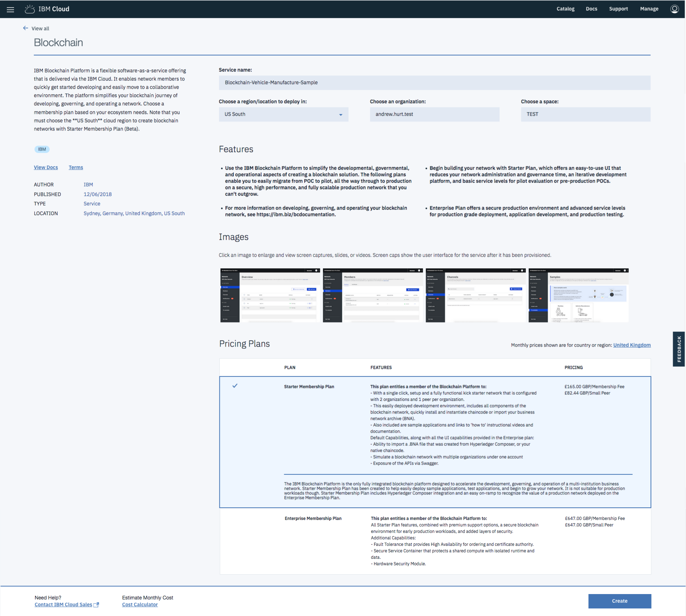Image resolution: width=686 pixels, height=616 pixels.
Task: Open the Docs menu item
Action: [591, 9]
